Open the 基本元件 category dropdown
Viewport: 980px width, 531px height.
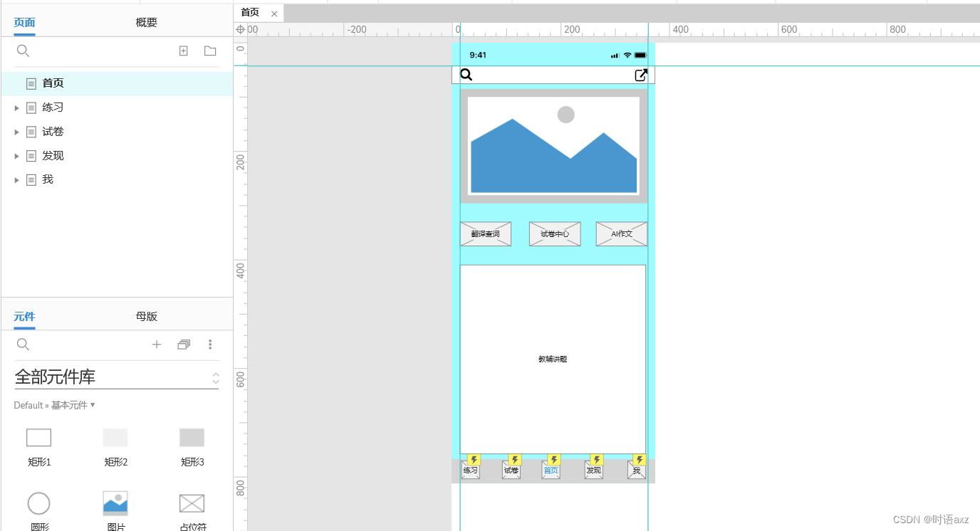coord(73,405)
